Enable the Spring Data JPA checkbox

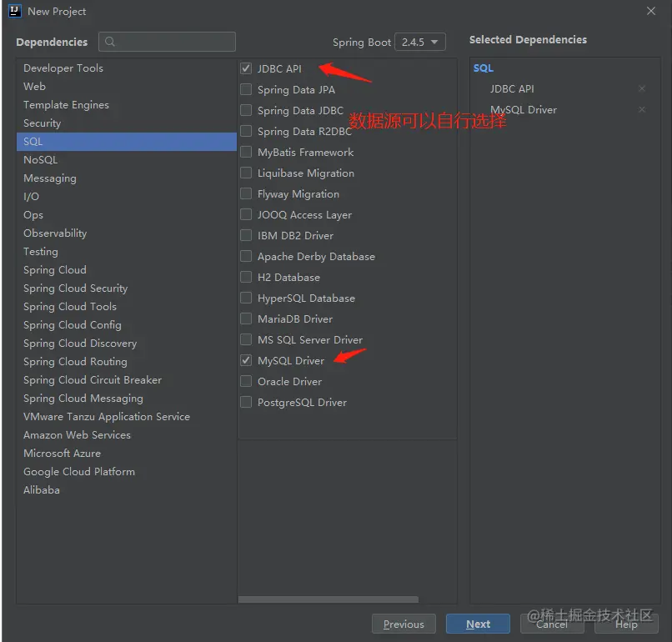(246, 89)
